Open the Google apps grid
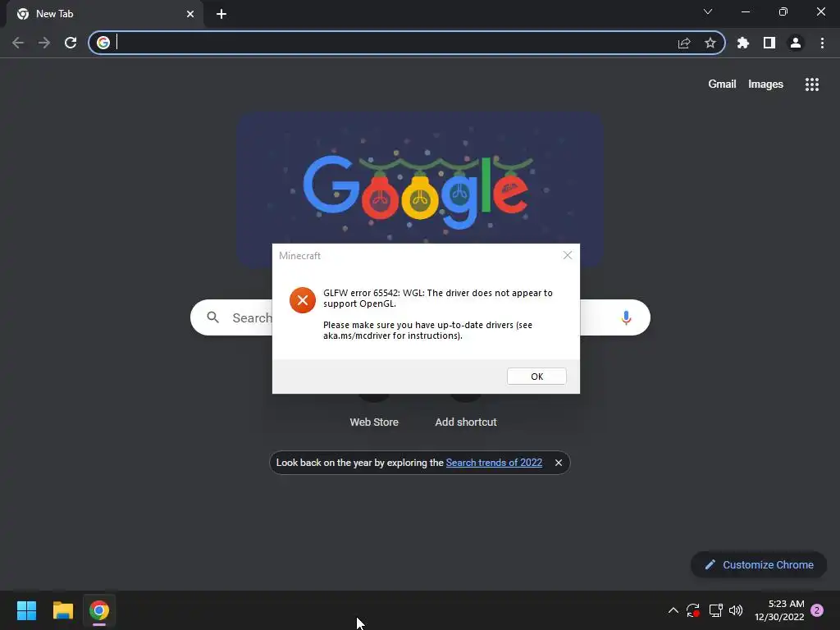This screenshot has height=630, width=840. 812,84
